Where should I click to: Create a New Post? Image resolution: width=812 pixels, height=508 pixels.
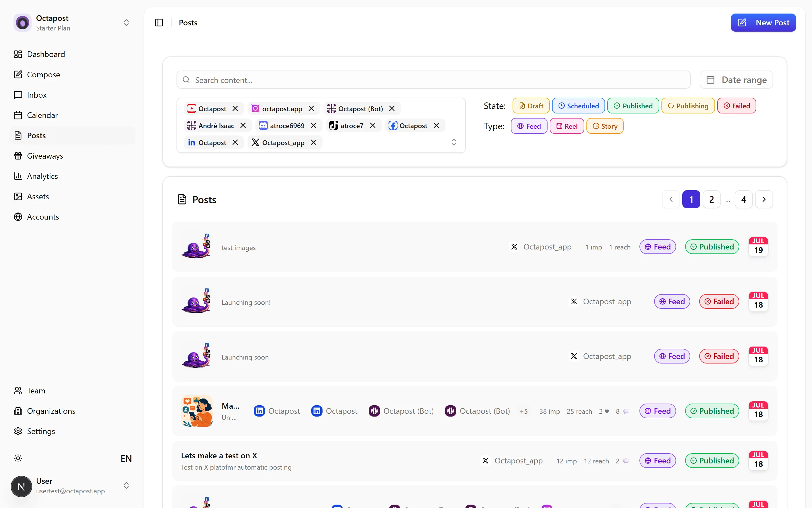coord(763,23)
